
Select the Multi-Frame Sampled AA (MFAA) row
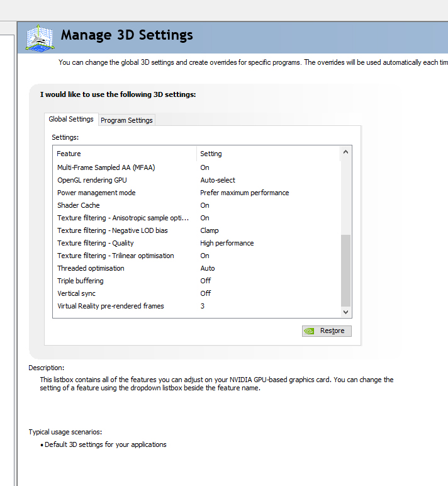click(106, 167)
